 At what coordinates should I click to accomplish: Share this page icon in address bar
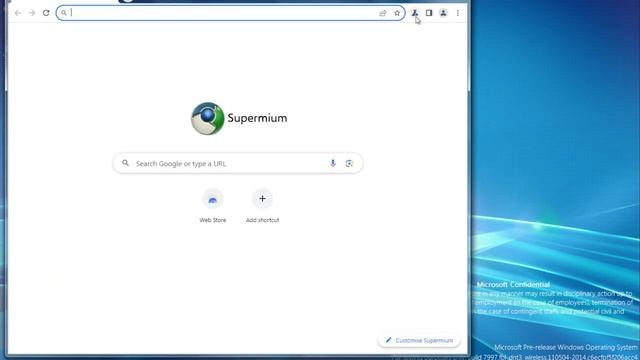(x=382, y=13)
